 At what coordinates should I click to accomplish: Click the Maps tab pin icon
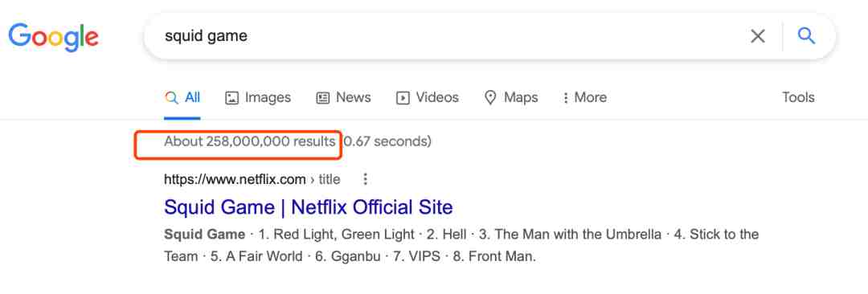coord(490,98)
